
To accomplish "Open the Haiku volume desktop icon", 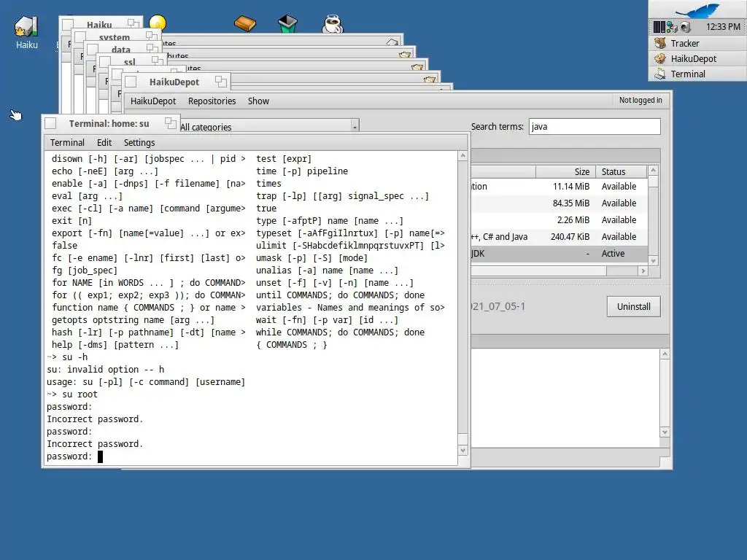I will (x=26, y=27).
